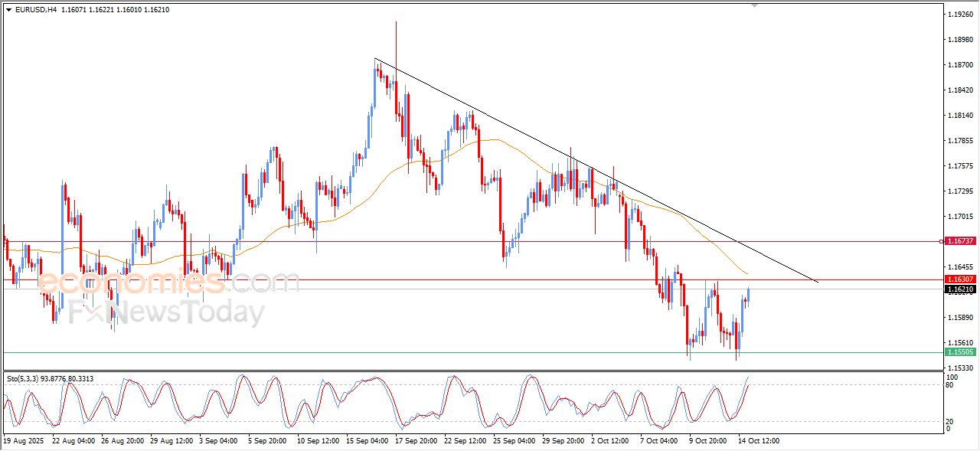This screenshot has height=451, width=980.
Task: Select the green 1.15505 support price tag
Action: click(x=960, y=352)
